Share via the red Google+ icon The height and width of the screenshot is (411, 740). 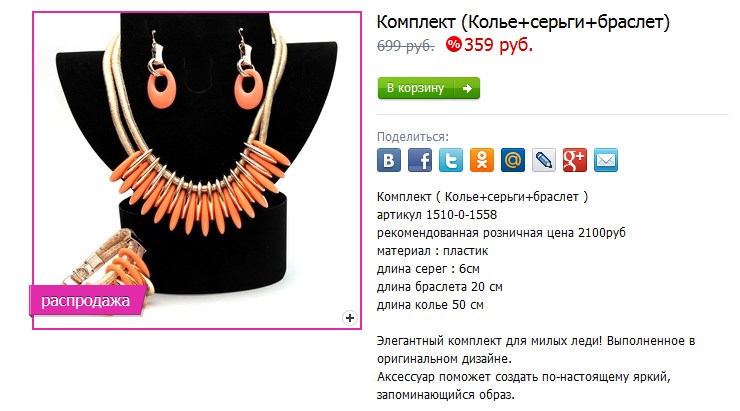click(575, 160)
